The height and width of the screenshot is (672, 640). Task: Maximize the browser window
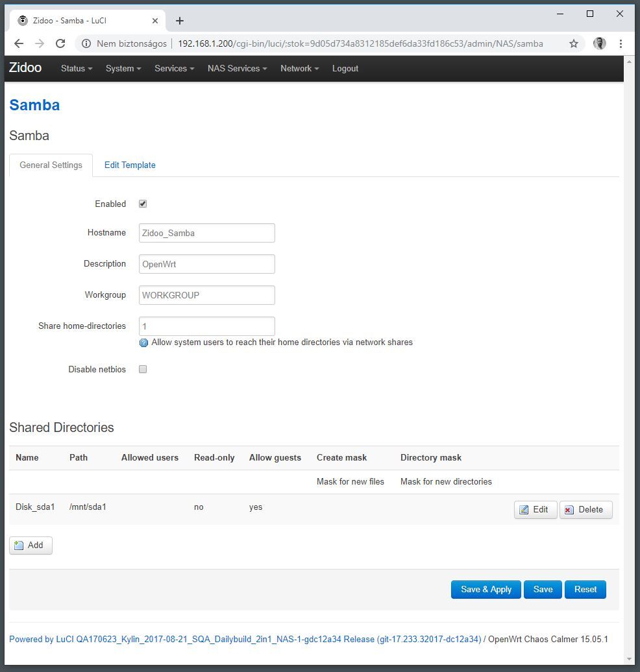[x=590, y=14]
